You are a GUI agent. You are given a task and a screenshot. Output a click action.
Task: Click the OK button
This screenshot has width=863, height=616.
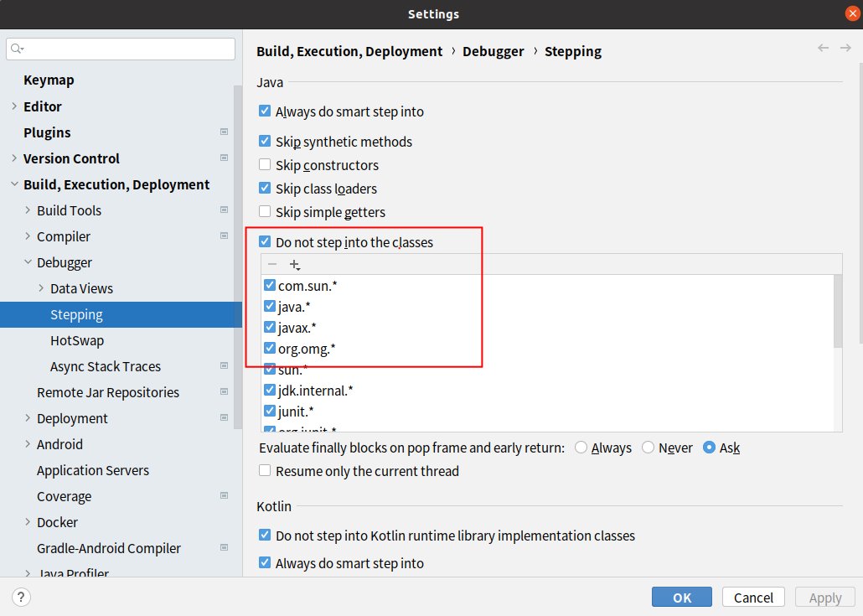point(682,598)
